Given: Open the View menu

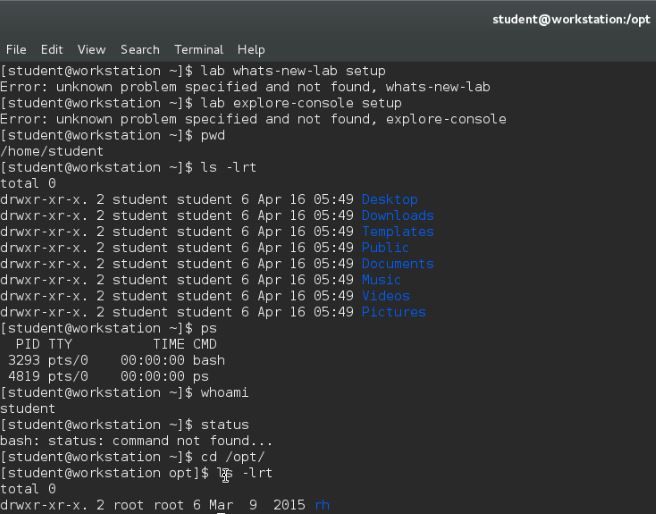Looking at the screenshot, I should coord(91,49).
